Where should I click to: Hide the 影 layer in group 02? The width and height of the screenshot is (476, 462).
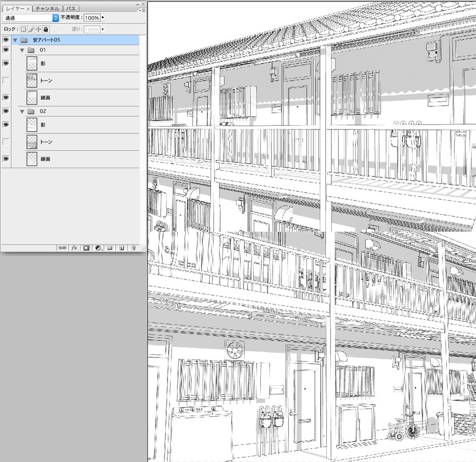point(6,125)
